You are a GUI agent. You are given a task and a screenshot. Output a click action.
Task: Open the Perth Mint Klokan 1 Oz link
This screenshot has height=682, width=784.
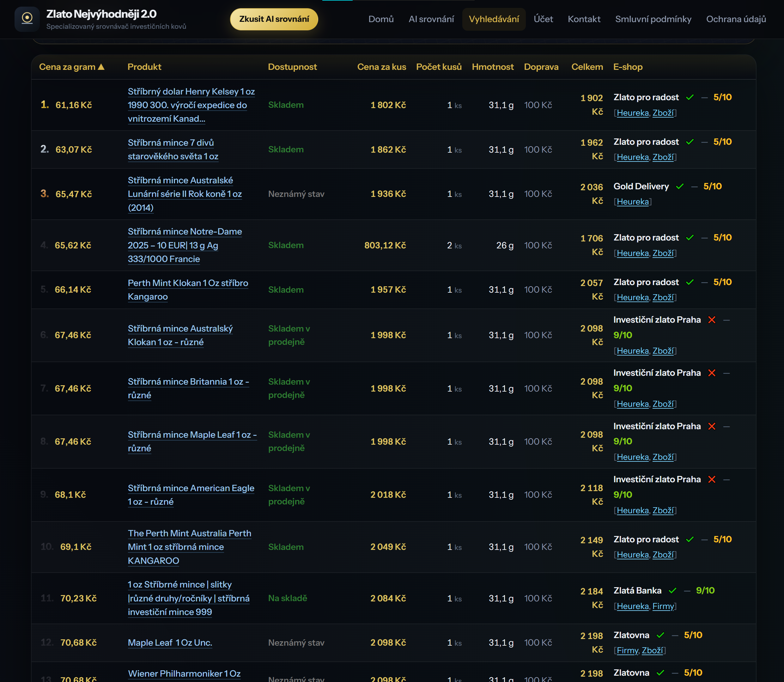(188, 289)
